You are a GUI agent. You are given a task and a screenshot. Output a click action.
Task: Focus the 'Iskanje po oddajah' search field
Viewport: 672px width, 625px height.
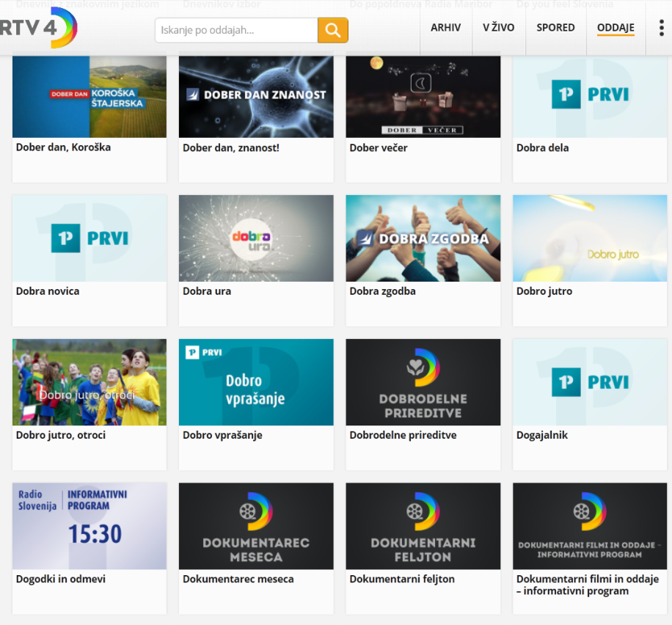[x=236, y=30]
